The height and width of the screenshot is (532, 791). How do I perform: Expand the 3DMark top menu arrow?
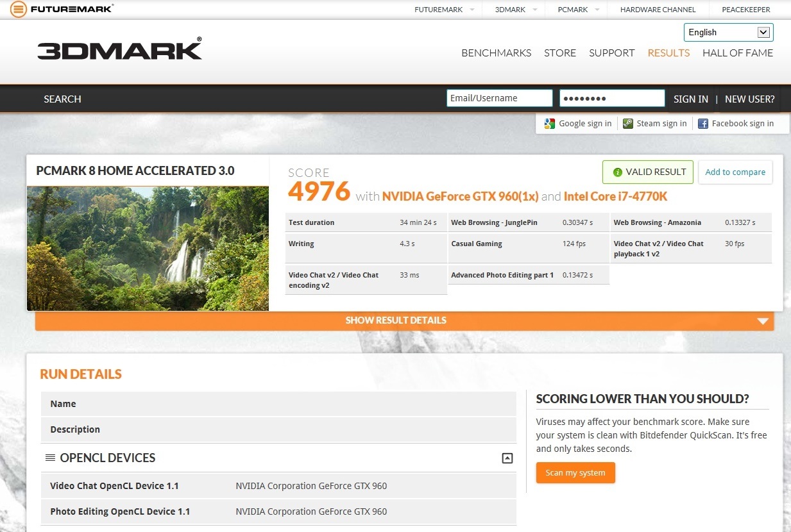[534, 10]
